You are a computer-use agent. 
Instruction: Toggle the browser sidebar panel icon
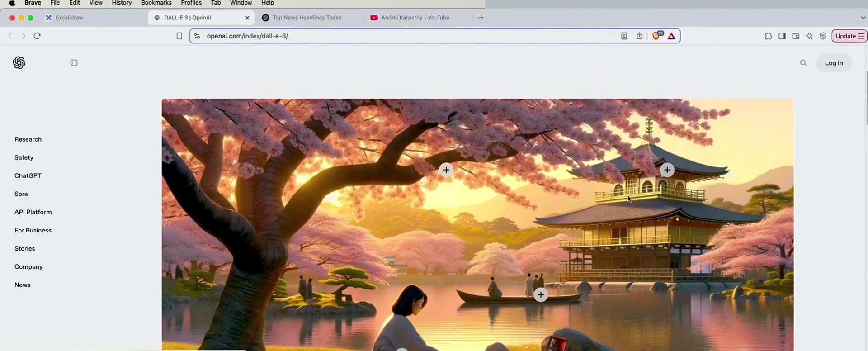pos(782,36)
